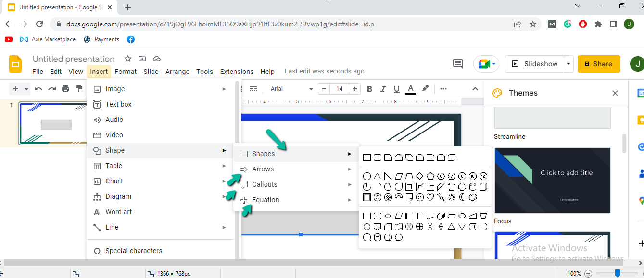Undo the last action
The width and height of the screenshot is (644, 278).
pos(38,89)
